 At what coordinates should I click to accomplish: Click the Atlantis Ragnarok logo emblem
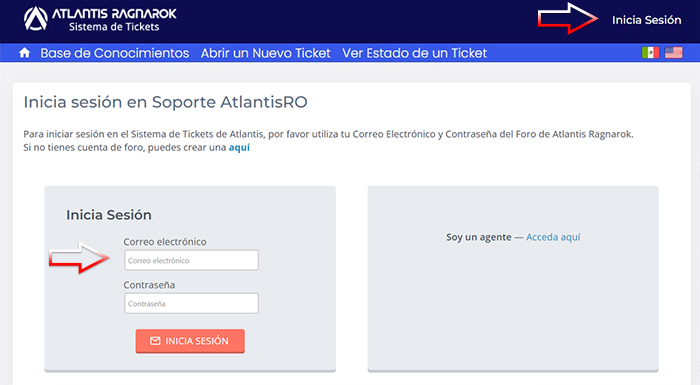pyautogui.click(x=36, y=19)
